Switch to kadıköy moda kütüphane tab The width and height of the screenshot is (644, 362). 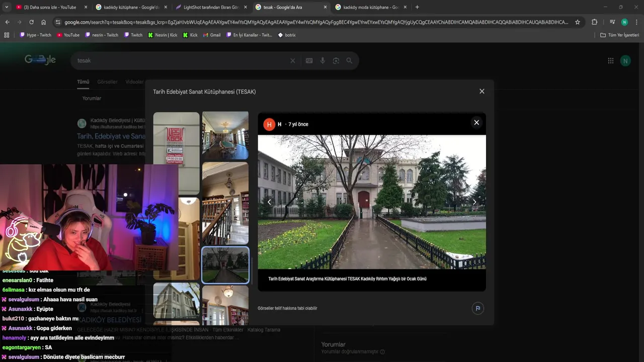pos(370,7)
